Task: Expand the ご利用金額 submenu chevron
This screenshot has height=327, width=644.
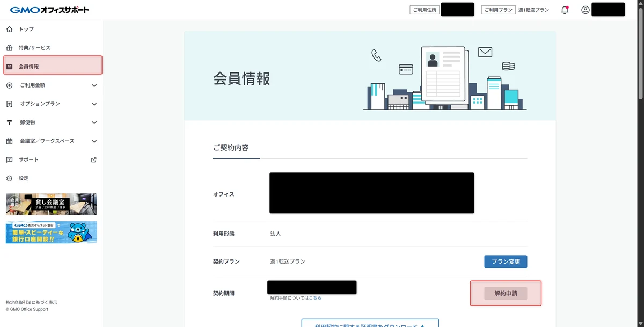Action: click(x=94, y=85)
